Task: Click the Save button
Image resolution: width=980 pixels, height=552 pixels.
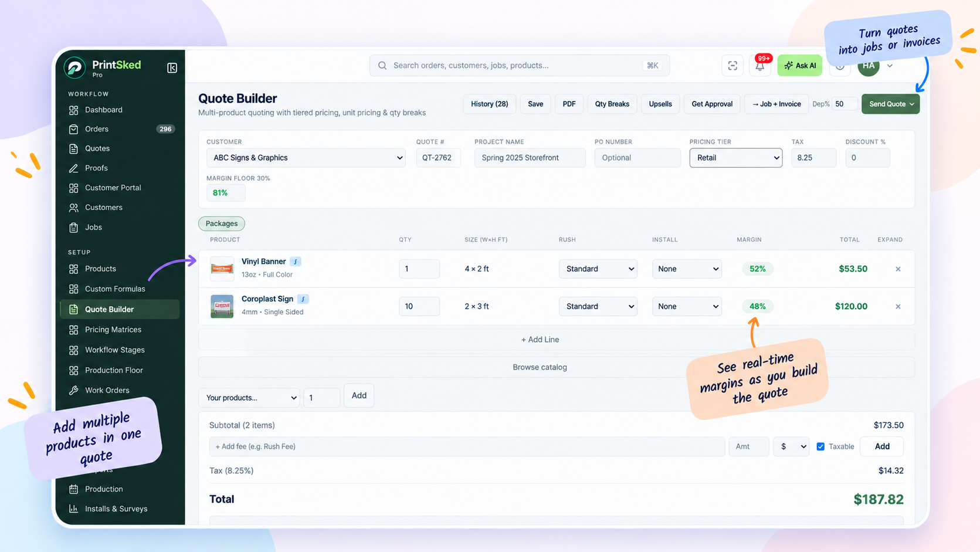Action: tap(535, 104)
